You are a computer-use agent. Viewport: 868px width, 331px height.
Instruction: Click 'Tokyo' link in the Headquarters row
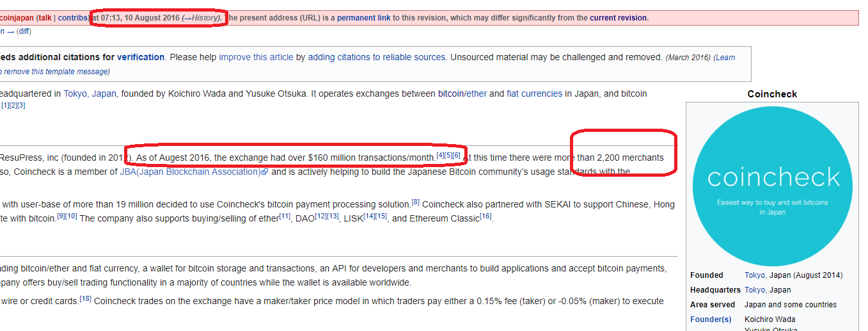[755, 290]
